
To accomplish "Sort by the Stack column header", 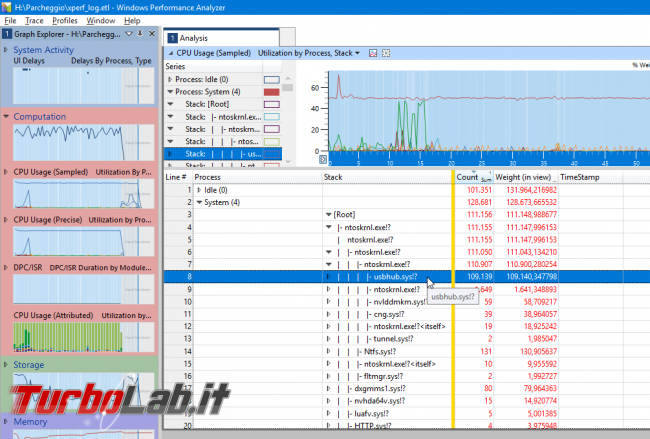I will click(387, 177).
